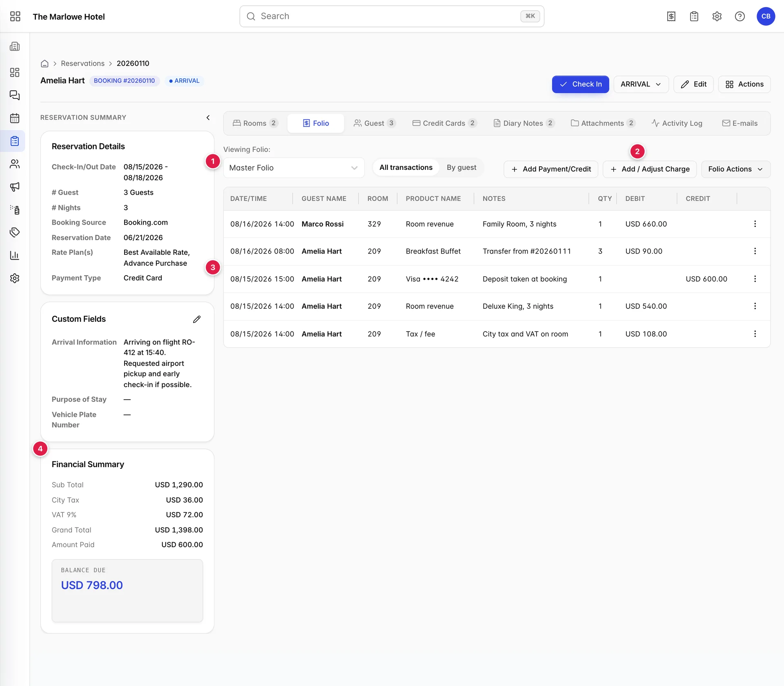This screenshot has height=686, width=784.
Task: Open row menu for Tax / fee row
Action: (755, 334)
